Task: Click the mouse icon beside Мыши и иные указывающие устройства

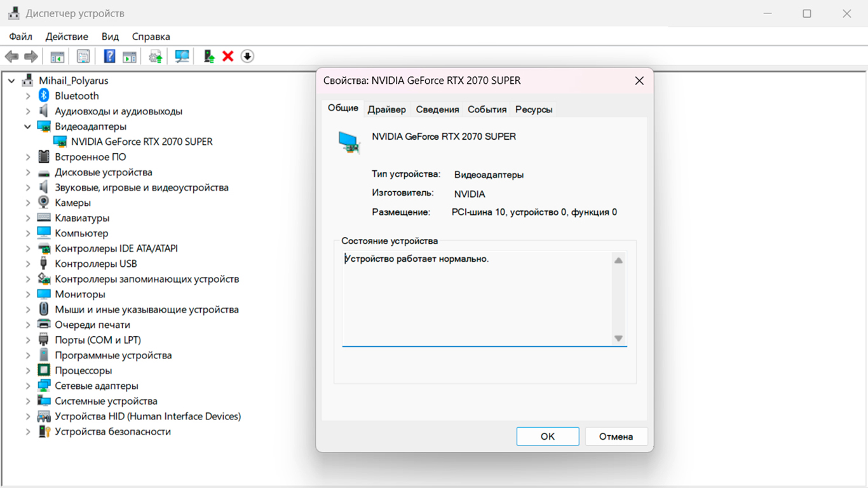Action: [x=44, y=309]
